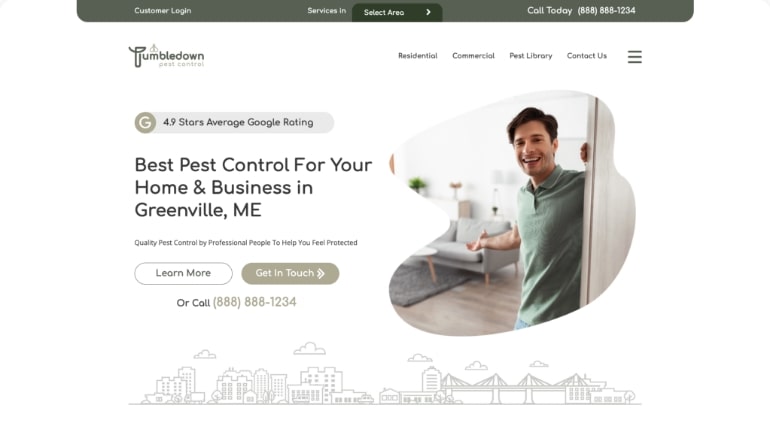Open the Commercial menu item

tap(473, 56)
